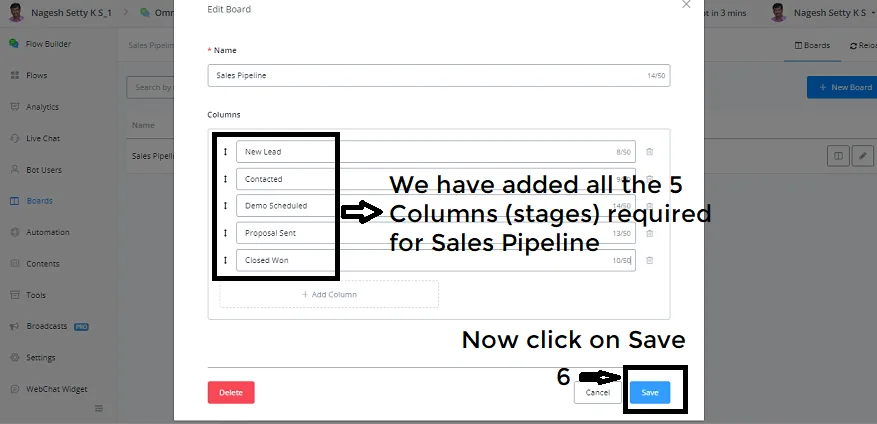Click the board view icon beside pencil
Viewport: 877px width, 424px height.
point(838,156)
